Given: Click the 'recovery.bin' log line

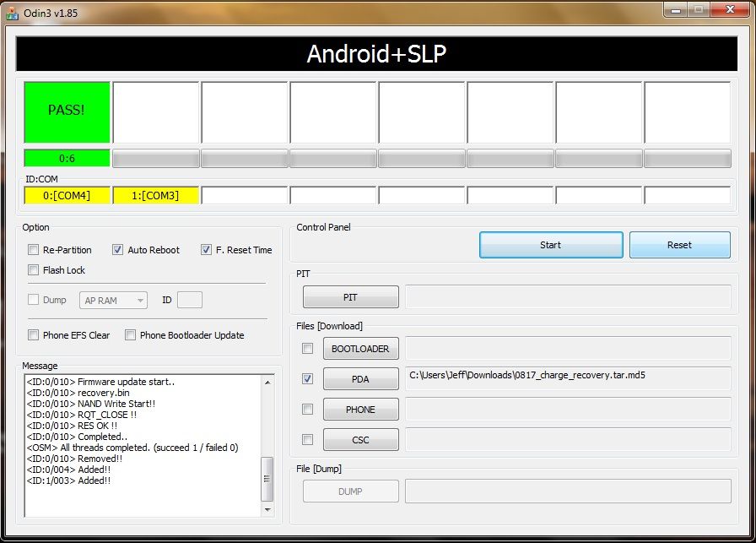Looking at the screenshot, I should (x=78, y=393).
